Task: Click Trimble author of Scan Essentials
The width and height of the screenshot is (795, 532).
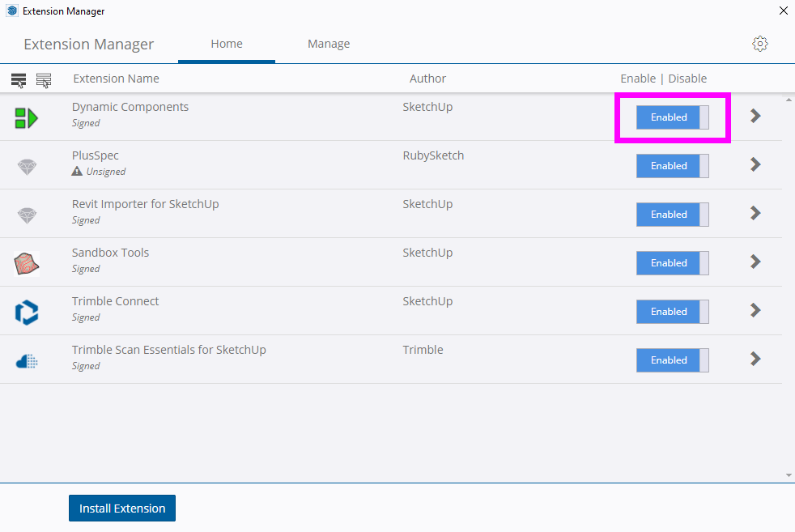Action: pyautogui.click(x=423, y=350)
